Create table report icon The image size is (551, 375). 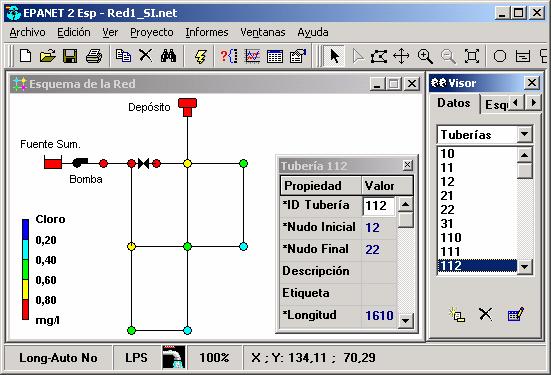(x=275, y=56)
